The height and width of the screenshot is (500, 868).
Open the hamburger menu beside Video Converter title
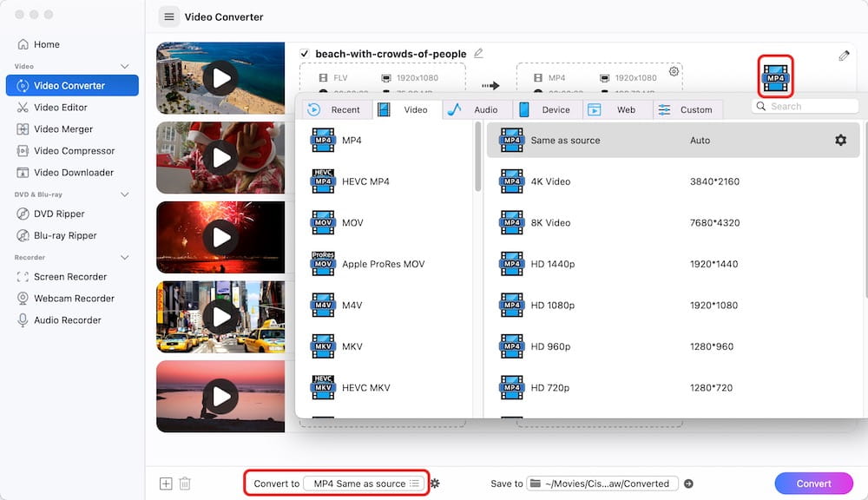[x=169, y=16]
